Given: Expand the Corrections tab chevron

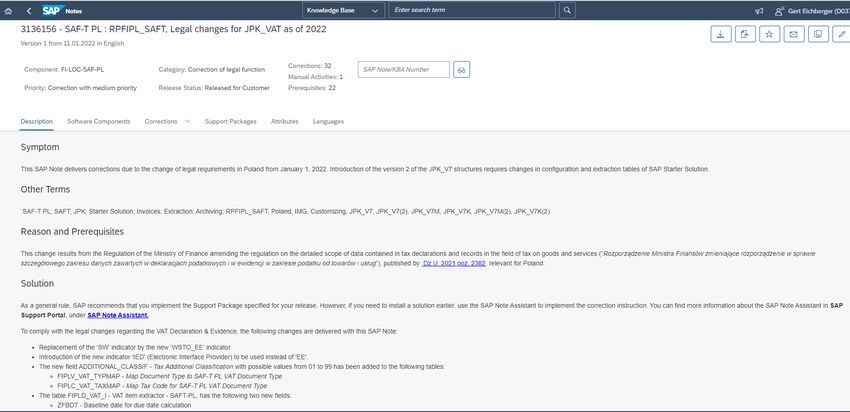Looking at the screenshot, I should pyautogui.click(x=188, y=121).
